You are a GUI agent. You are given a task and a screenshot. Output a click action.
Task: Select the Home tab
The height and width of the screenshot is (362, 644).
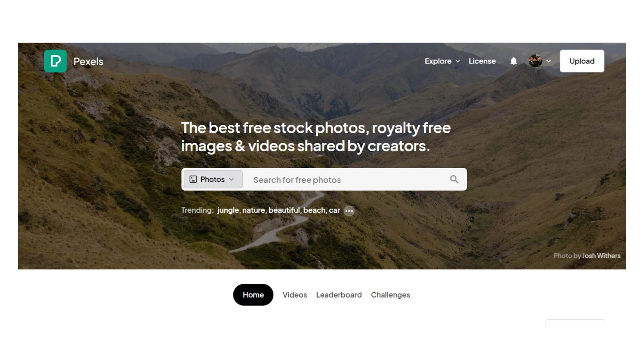(253, 295)
